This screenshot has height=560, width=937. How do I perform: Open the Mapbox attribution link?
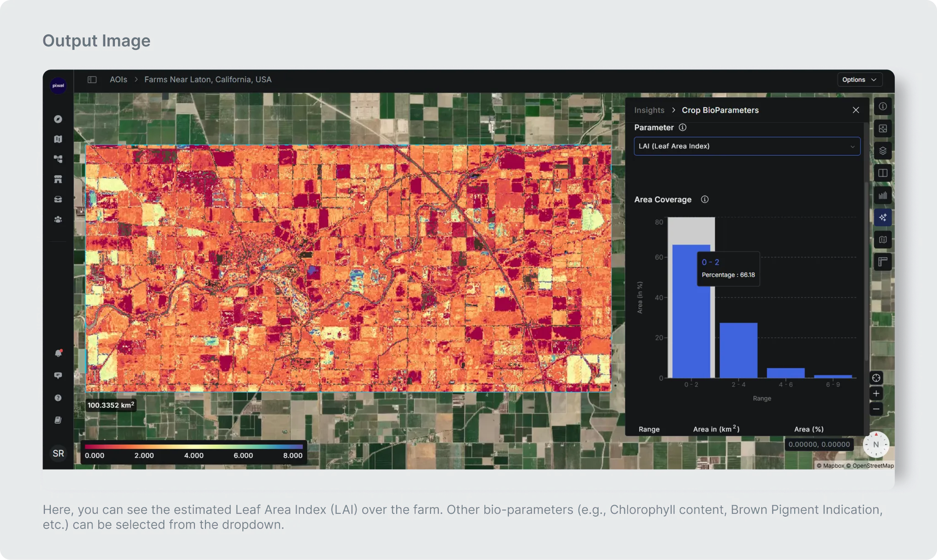[830, 466]
